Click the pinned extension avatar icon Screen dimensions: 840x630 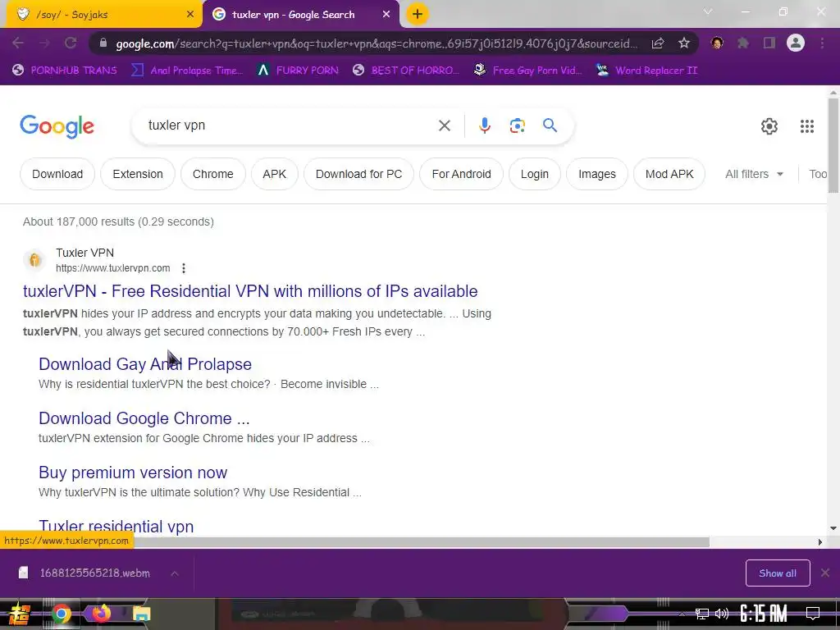click(x=717, y=43)
